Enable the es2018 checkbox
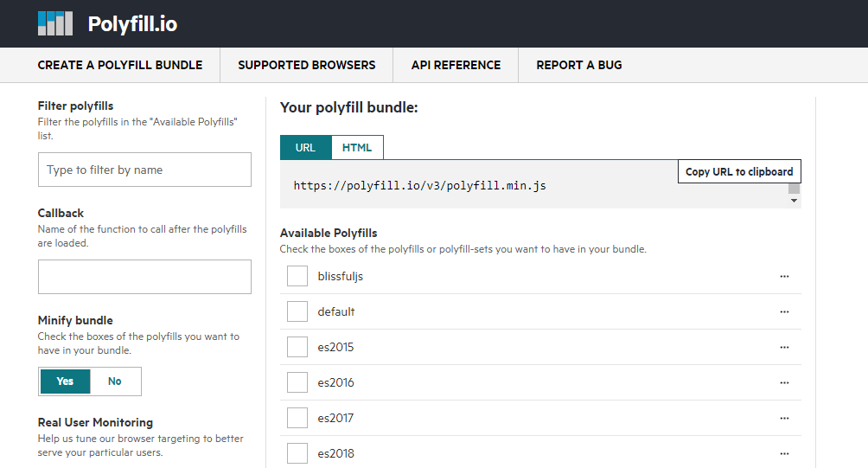Image resolution: width=868 pixels, height=468 pixels. click(297, 453)
